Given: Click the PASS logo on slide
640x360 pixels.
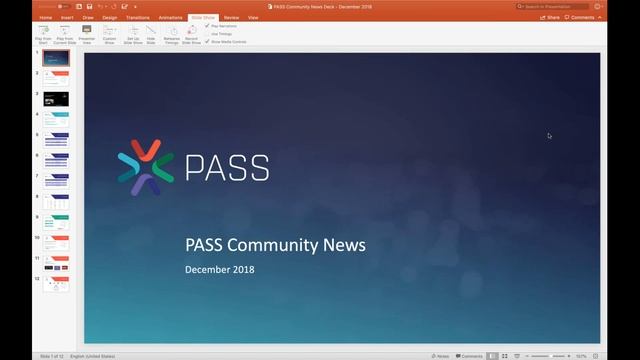Looking at the screenshot, I should click(193, 167).
